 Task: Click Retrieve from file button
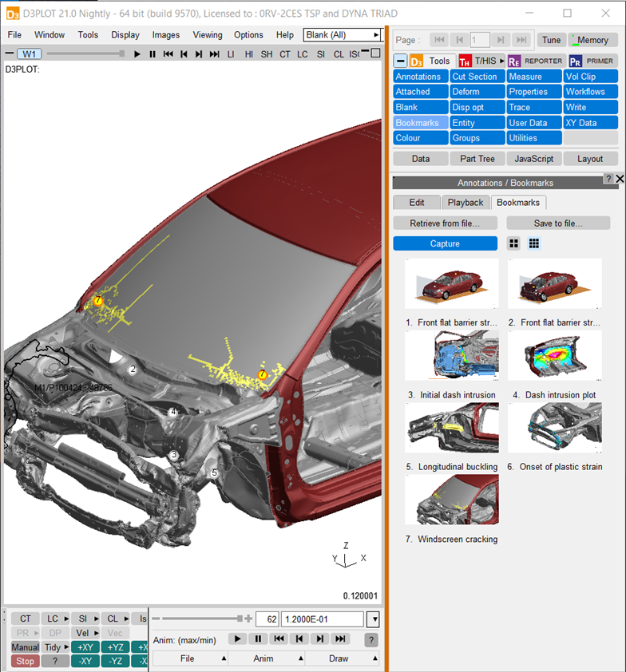pos(445,223)
